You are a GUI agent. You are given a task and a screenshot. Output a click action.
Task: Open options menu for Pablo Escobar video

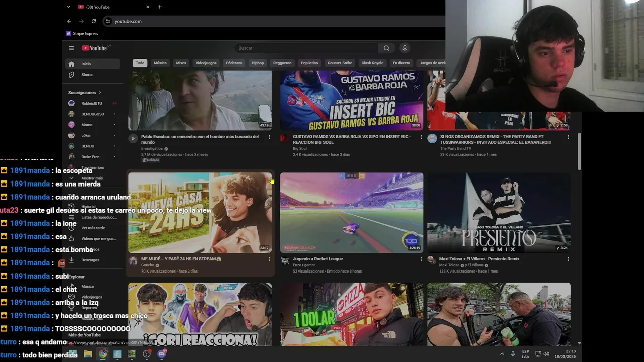click(x=269, y=137)
